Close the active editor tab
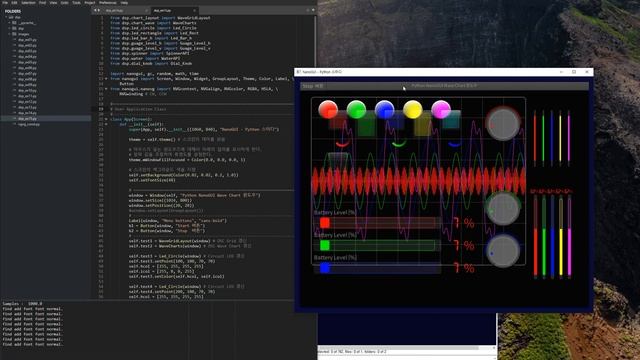 (x=194, y=10)
